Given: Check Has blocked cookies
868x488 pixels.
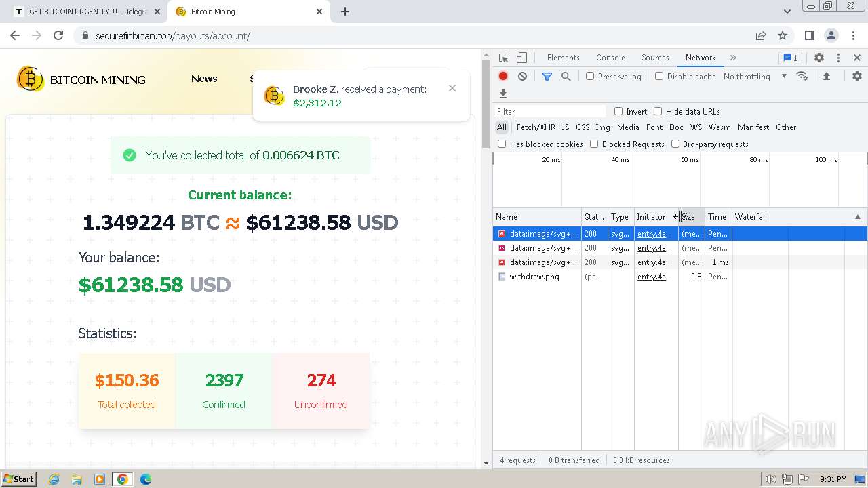Looking at the screenshot, I should (x=502, y=144).
